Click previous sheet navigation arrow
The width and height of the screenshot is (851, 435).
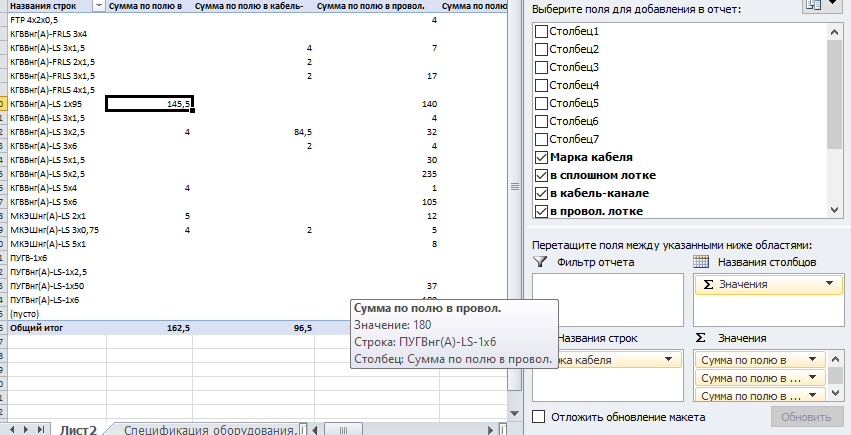[10, 429]
